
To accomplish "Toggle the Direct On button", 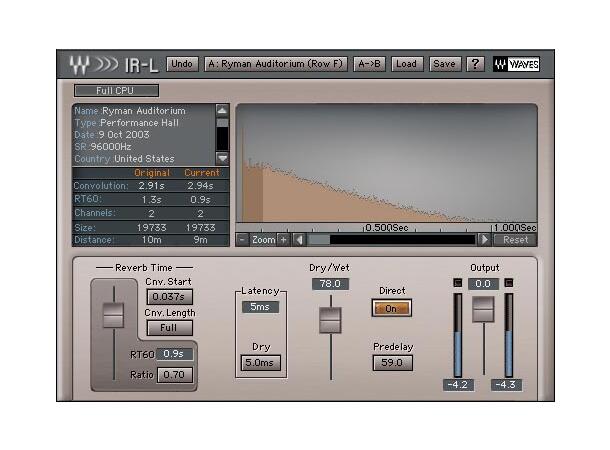I will [391, 308].
